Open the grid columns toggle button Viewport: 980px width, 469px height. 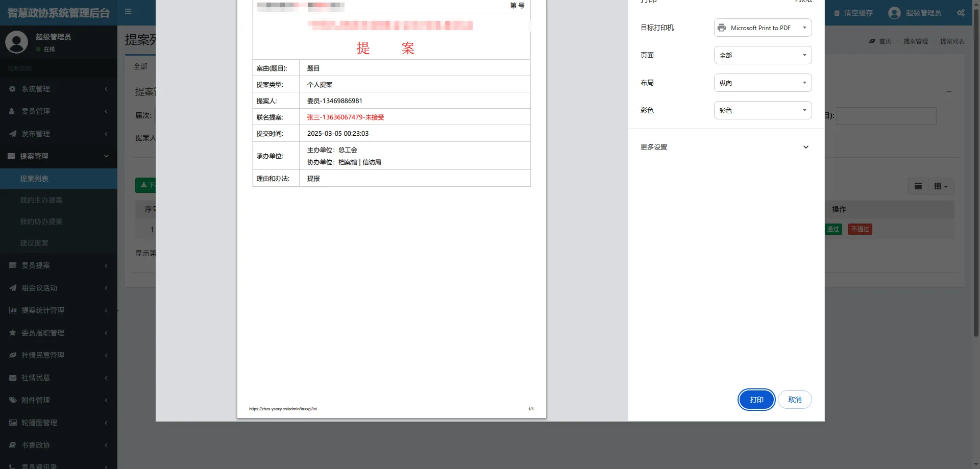[940, 186]
